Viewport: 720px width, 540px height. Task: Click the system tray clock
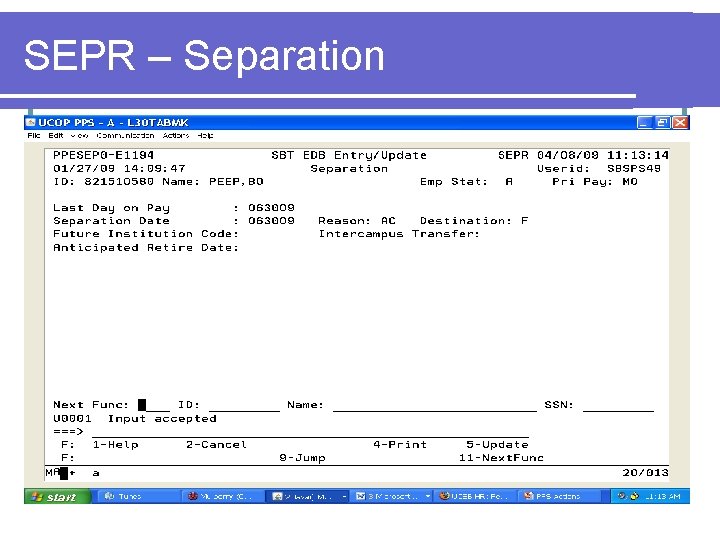tap(664, 496)
